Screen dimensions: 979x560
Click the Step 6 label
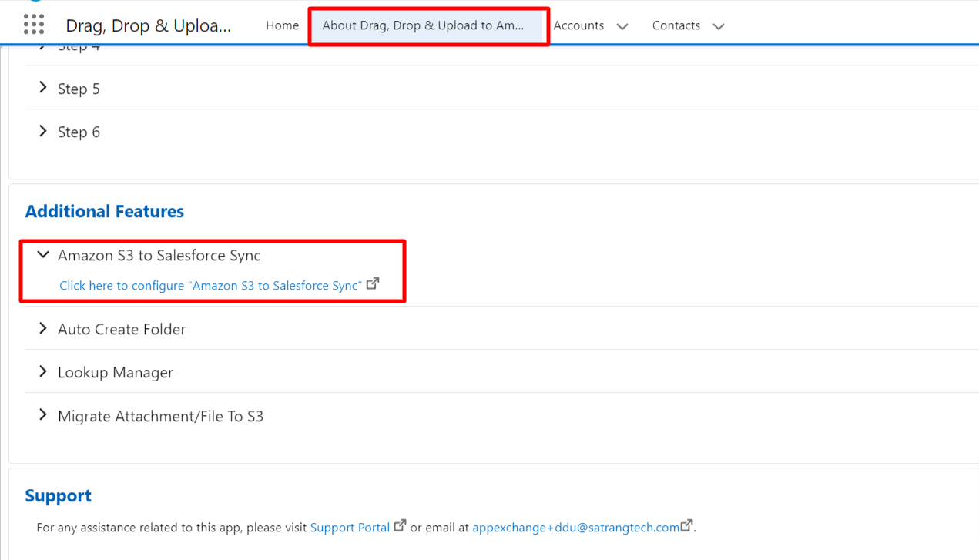tap(79, 132)
